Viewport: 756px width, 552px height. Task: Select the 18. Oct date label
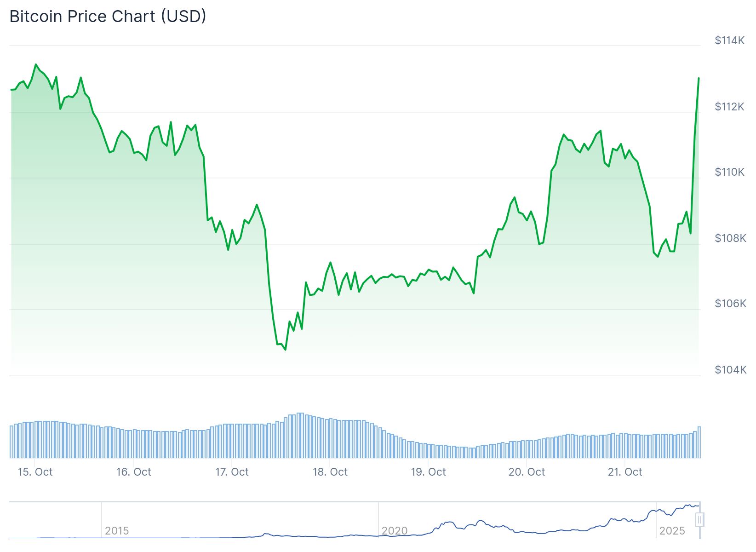click(x=330, y=472)
